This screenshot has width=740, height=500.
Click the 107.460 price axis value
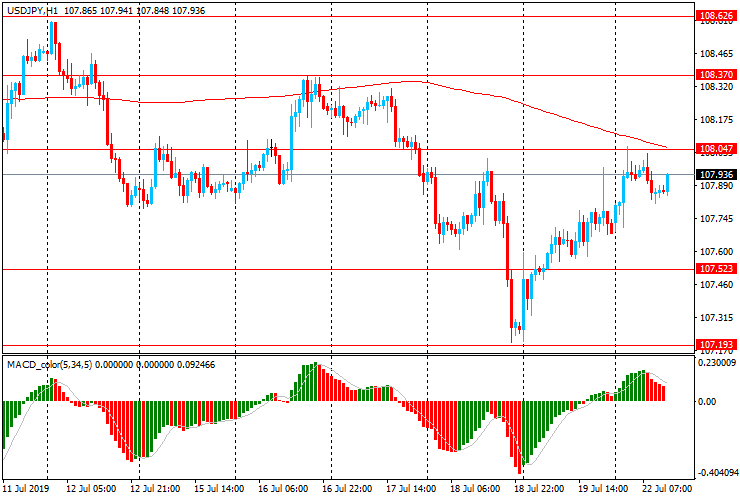pyautogui.click(x=716, y=285)
